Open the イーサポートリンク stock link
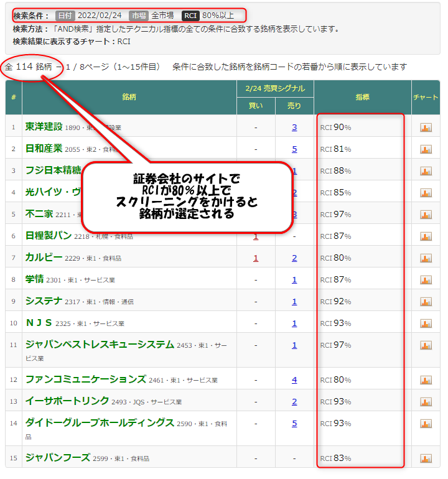Viewport: 448px width, 479px height. (x=67, y=401)
